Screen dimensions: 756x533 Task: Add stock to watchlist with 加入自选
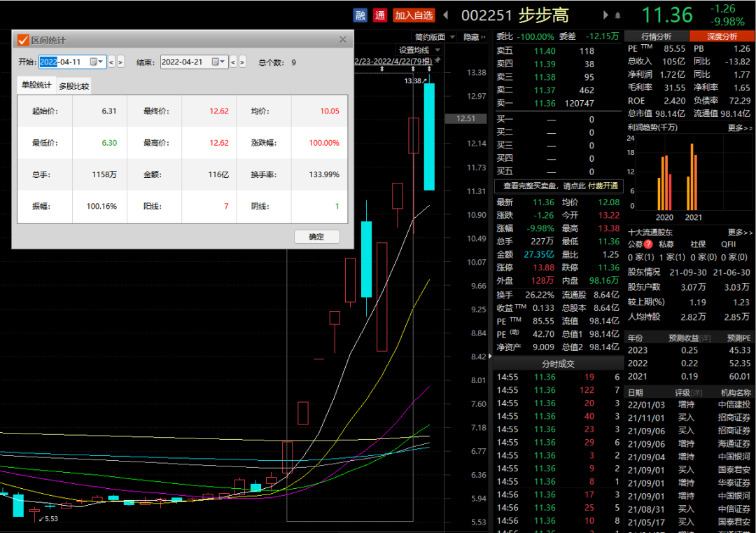click(414, 15)
